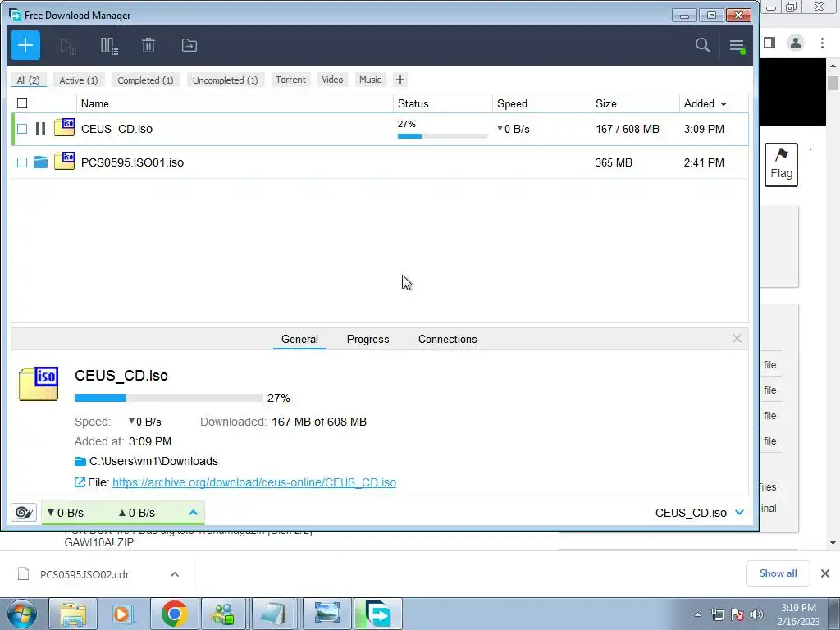
Task: Click the iso file icon of CEUS_CD.iso row
Action: 64,127
